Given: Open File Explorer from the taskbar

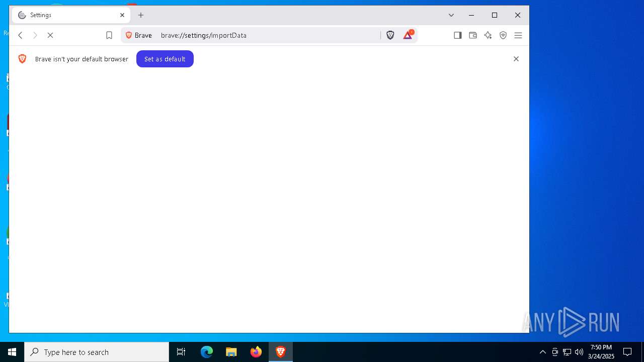Looking at the screenshot, I should click(x=231, y=352).
